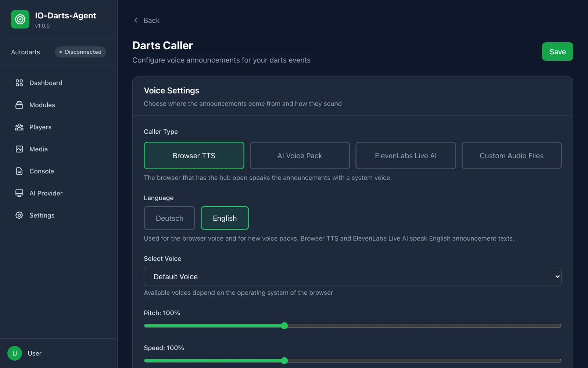This screenshot has height=368, width=588.
Task: Click the Console document icon
Action: 19,171
